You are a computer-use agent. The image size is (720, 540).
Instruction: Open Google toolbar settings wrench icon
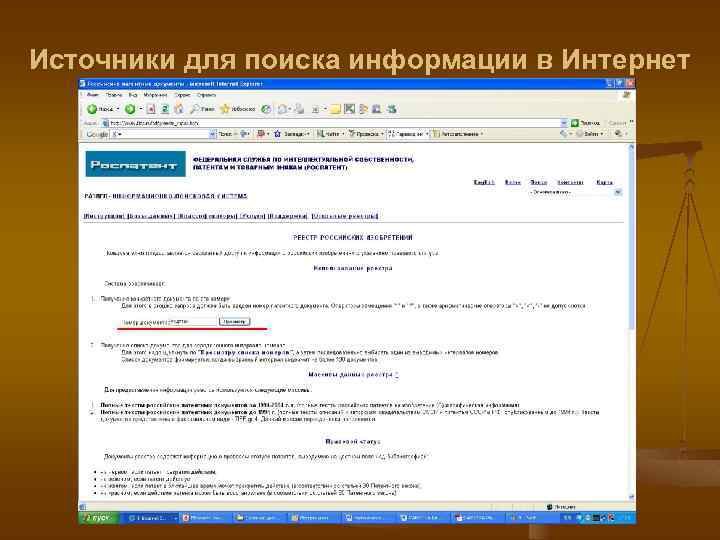point(619,134)
